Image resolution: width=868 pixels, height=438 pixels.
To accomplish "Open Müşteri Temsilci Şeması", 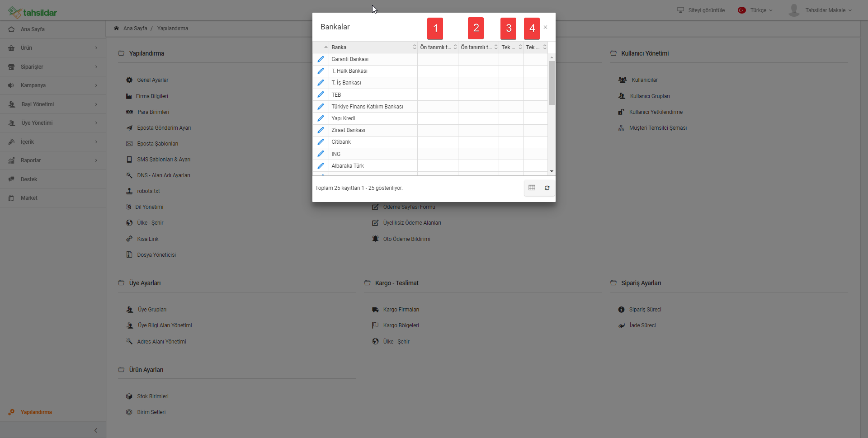I will pyautogui.click(x=658, y=128).
